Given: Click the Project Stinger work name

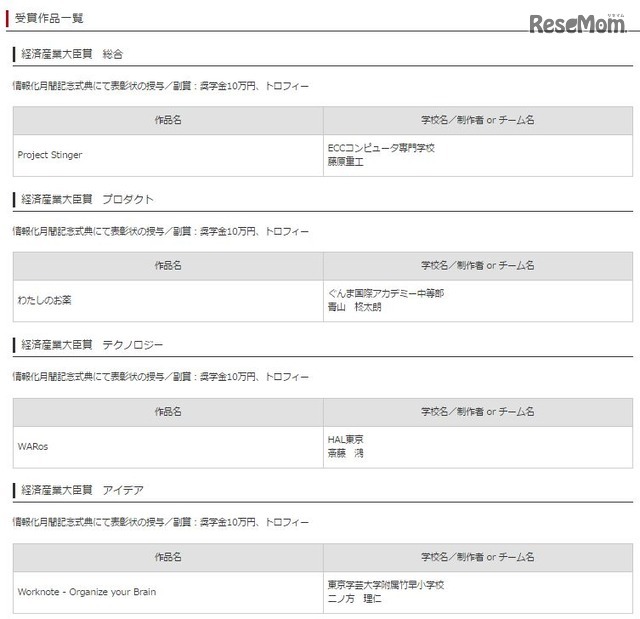Looking at the screenshot, I should pyautogui.click(x=50, y=155).
